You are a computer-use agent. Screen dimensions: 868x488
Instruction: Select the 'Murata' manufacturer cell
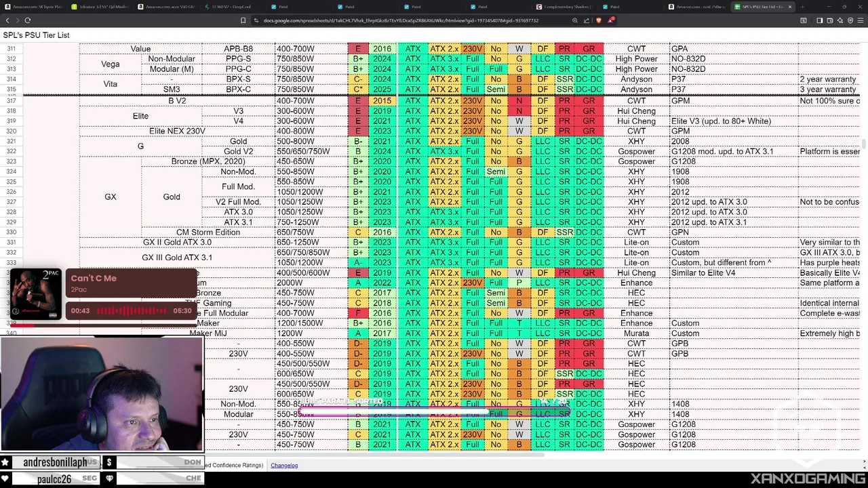(636, 333)
